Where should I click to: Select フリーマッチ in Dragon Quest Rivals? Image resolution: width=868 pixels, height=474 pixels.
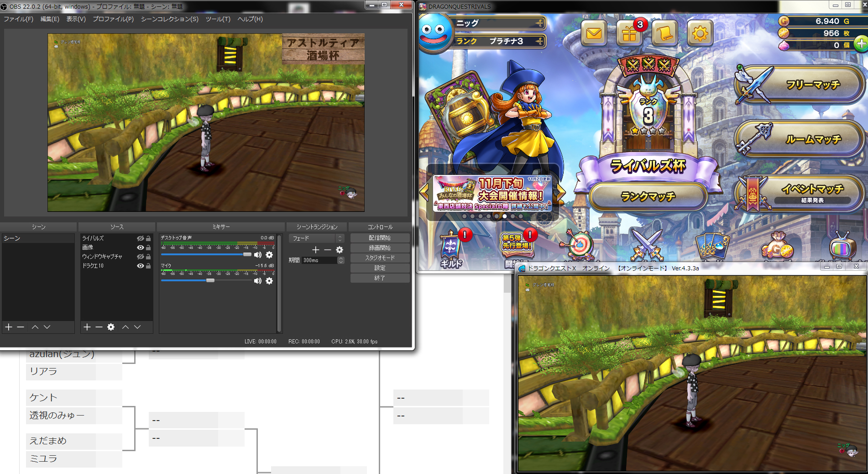point(800,84)
